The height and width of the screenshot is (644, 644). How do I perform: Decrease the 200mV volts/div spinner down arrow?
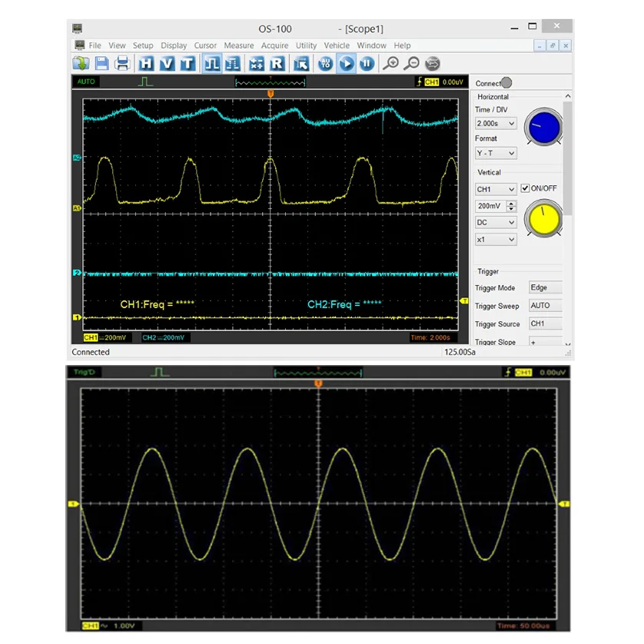click(511, 208)
